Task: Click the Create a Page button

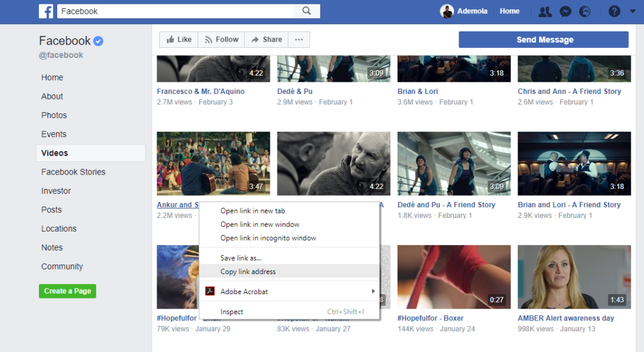Action: (67, 291)
